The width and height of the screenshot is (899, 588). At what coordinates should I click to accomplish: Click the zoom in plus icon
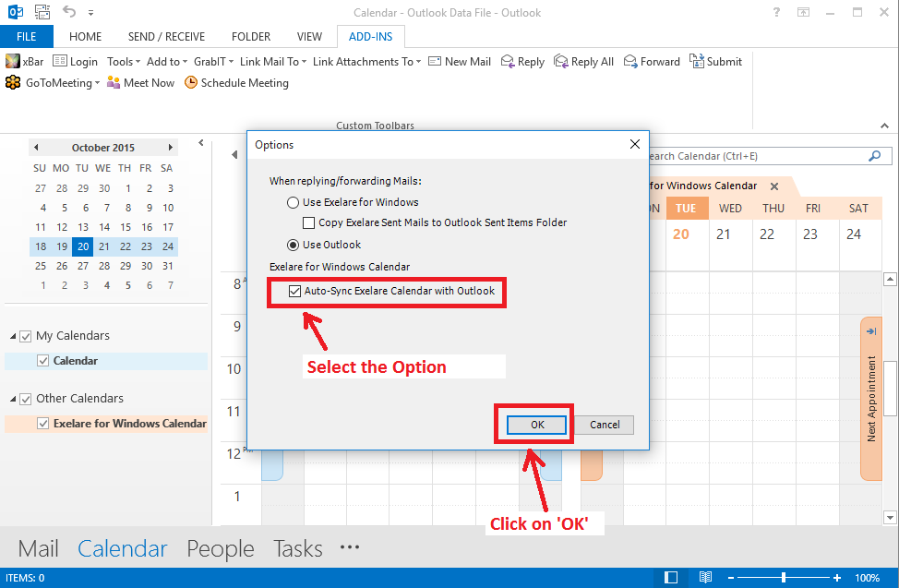[x=837, y=578]
